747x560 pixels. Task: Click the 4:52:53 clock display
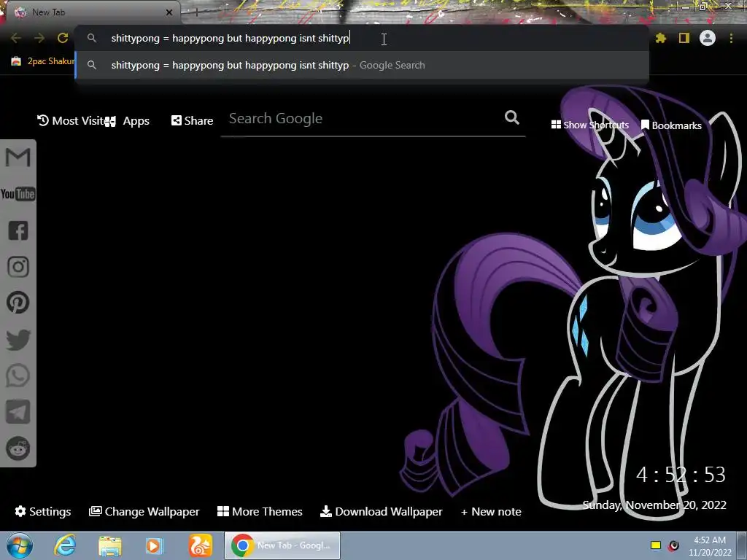point(681,474)
